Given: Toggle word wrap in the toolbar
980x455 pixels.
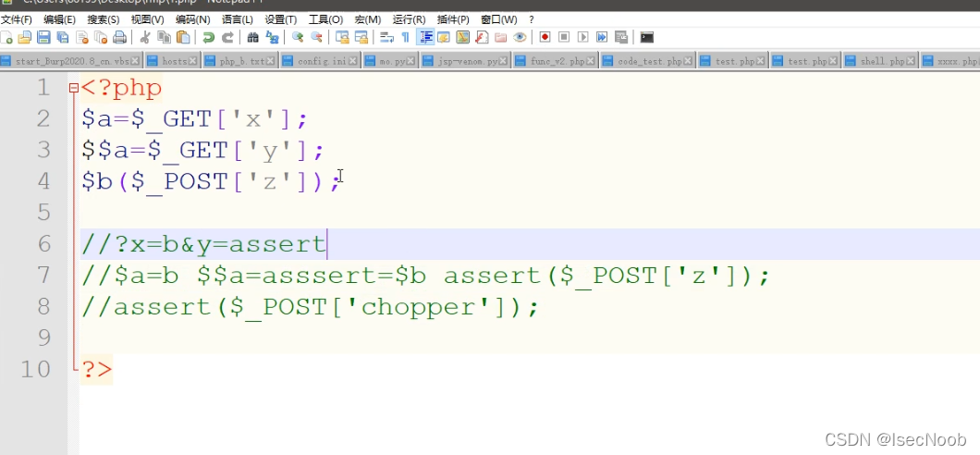Looking at the screenshot, I should (x=386, y=38).
